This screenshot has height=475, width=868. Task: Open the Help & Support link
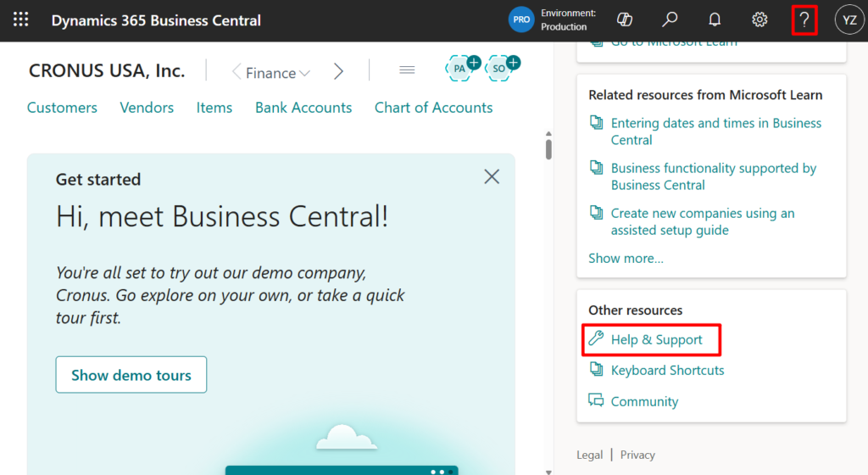tap(656, 339)
